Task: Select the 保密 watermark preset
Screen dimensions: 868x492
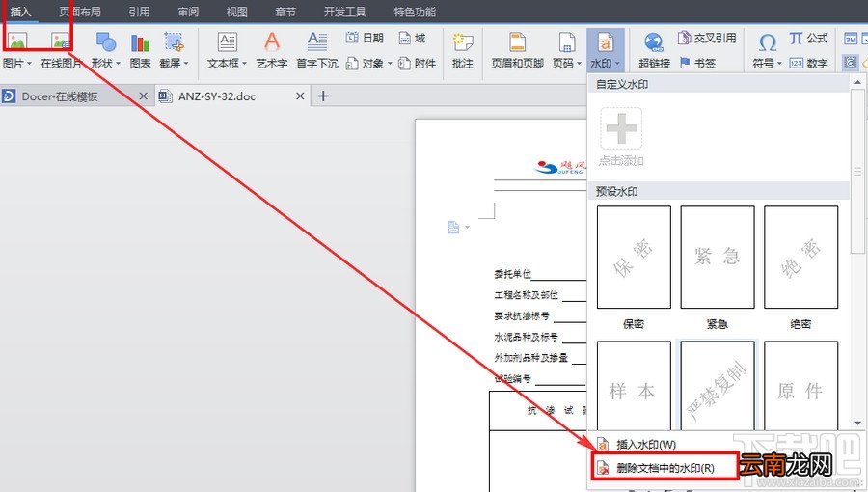Action: tap(634, 258)
